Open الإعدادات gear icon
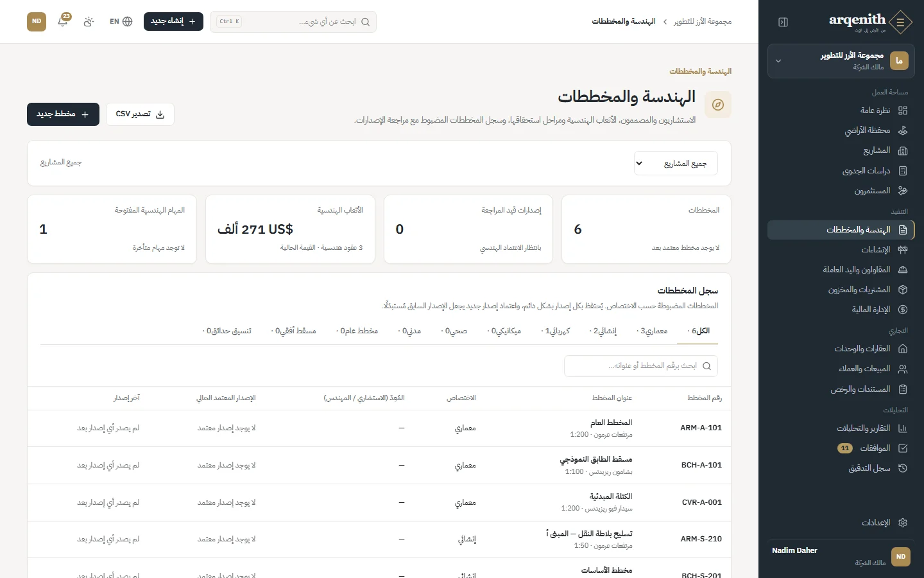The height and width of the screenshot is (578, 924). point(903,523)
